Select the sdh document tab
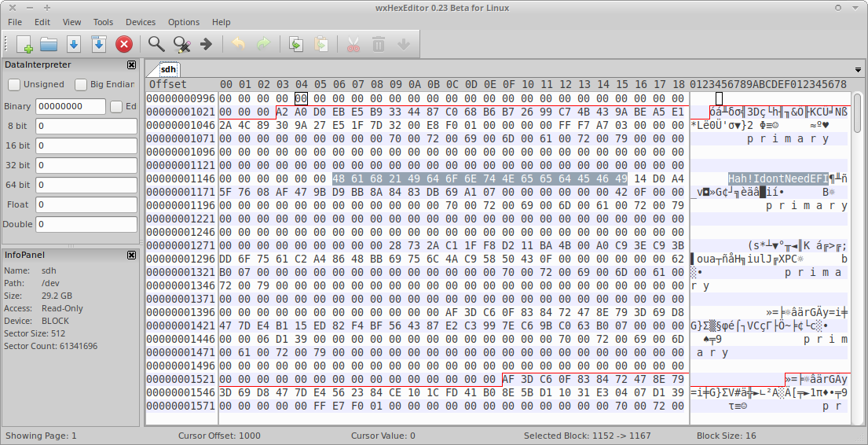 pos(168,69)
